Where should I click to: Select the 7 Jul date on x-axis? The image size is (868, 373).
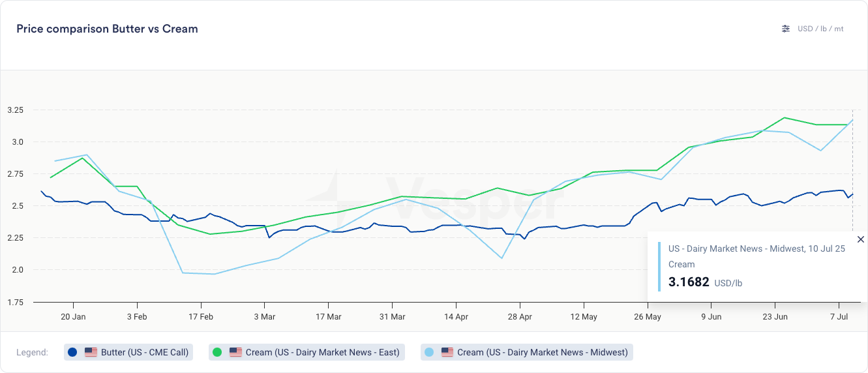pos(839,317)
